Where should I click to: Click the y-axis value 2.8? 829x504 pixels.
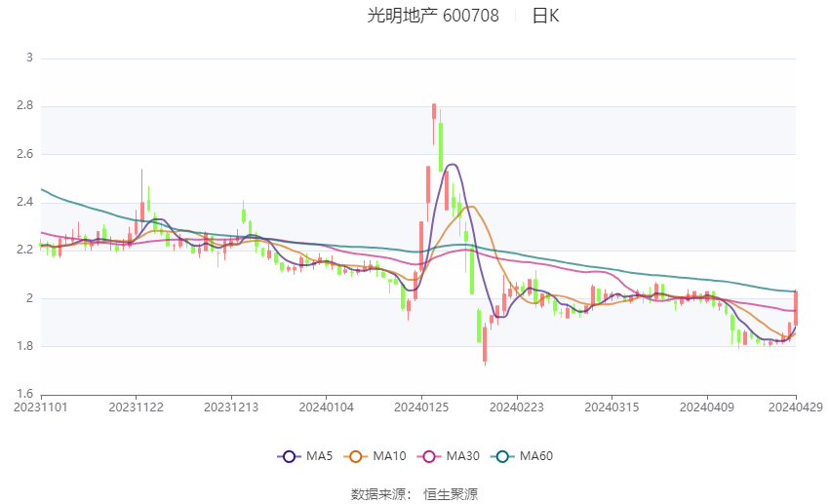24,105
